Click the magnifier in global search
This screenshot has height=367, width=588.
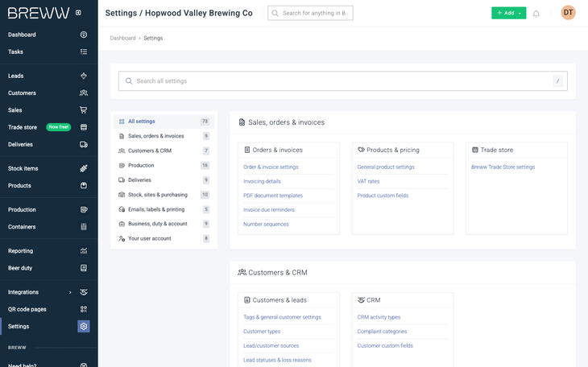[x=275, y=13]
